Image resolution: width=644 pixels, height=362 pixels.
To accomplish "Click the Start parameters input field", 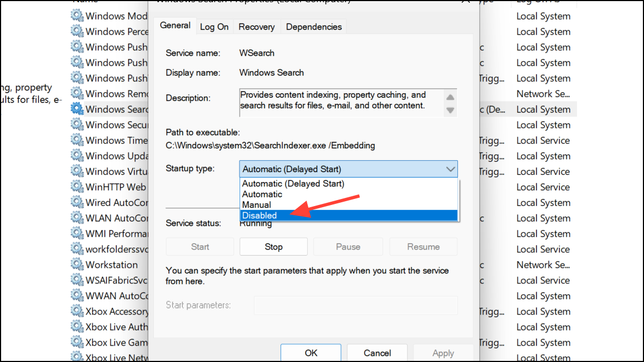I will (x=356, y=305).
